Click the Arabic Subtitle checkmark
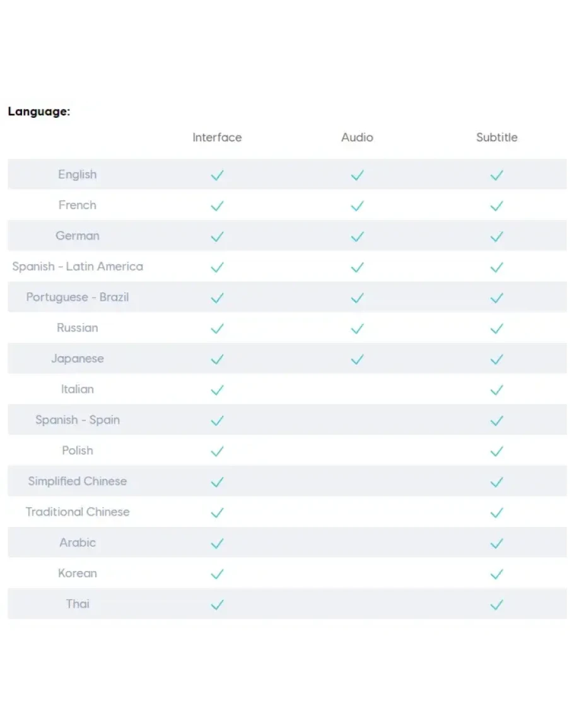 tap(496, 543)
